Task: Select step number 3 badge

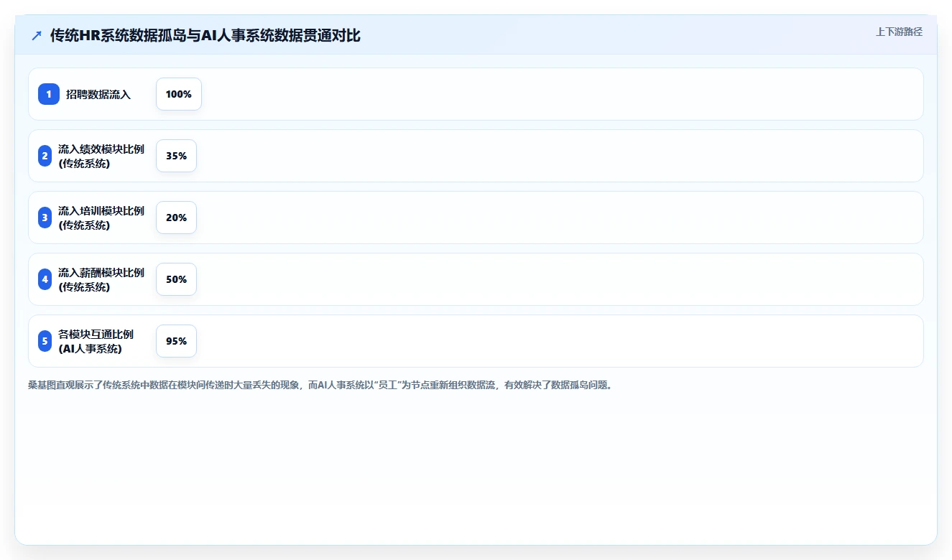Action: (45, 218)
